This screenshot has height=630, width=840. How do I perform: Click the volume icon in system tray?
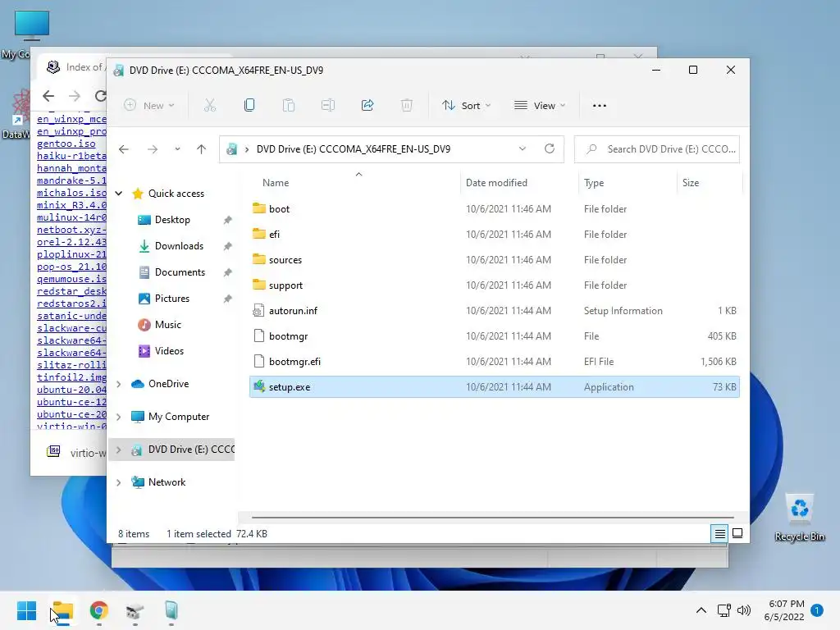pos(743,610)
